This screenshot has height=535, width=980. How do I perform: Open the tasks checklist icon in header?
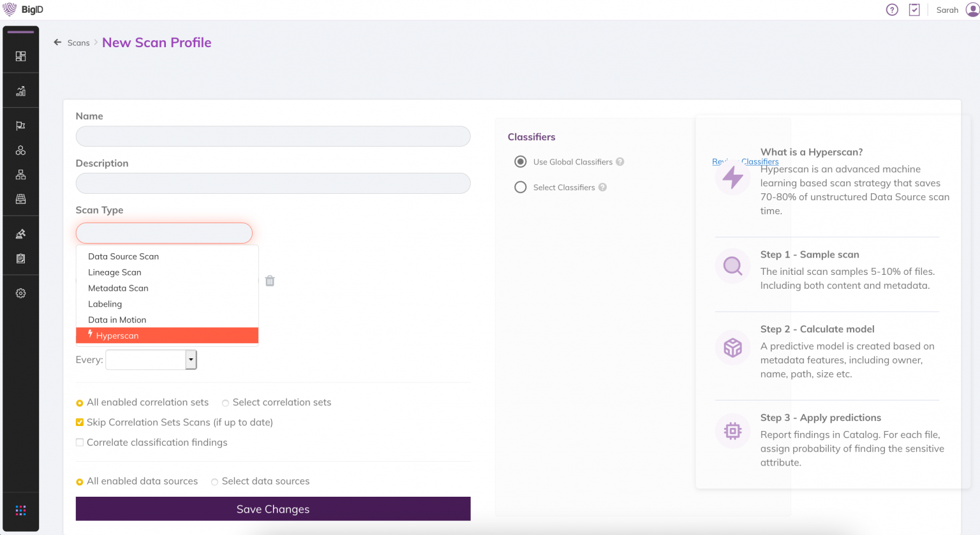pos(914,10)
